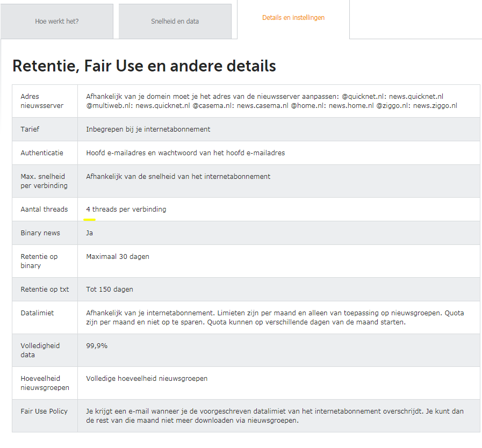Image resolution: width=482 pixels, height=448 pixels.
Task: Click the heading 'Retentie, Fair Use en andere details'
Action: tap(144, 66)
